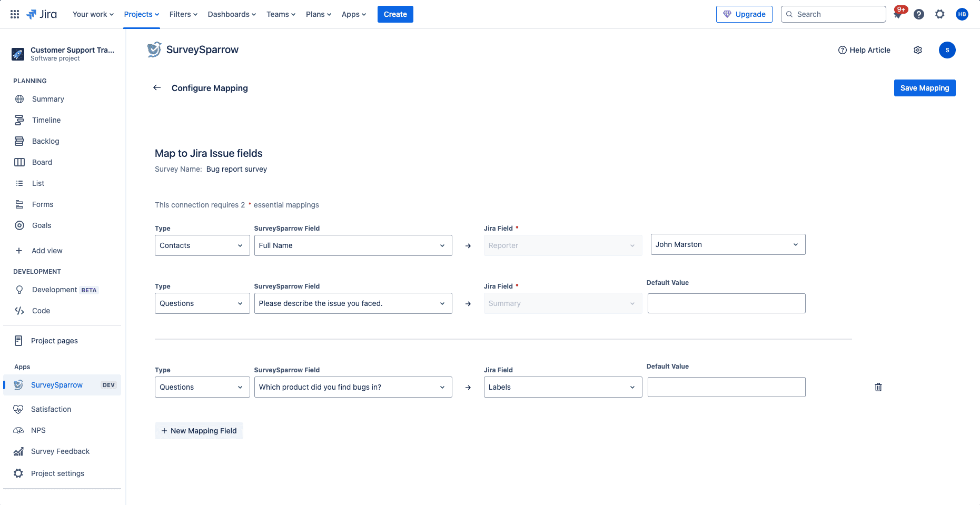Open the Dashboards menu

pos(232,14)
